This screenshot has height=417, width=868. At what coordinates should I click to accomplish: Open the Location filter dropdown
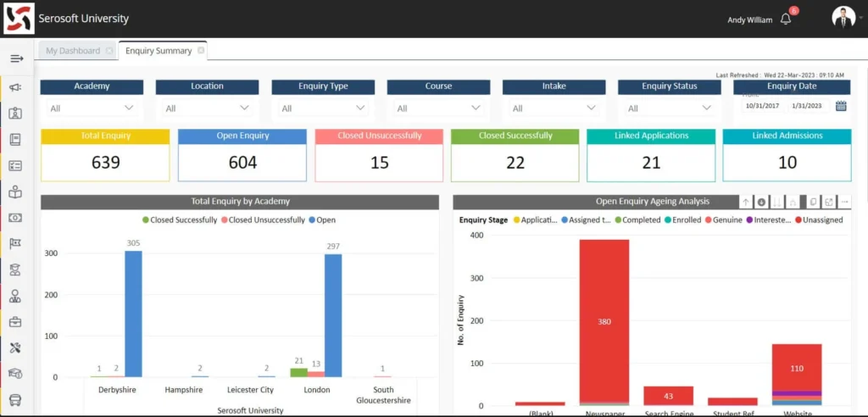(x=245, y=108)
